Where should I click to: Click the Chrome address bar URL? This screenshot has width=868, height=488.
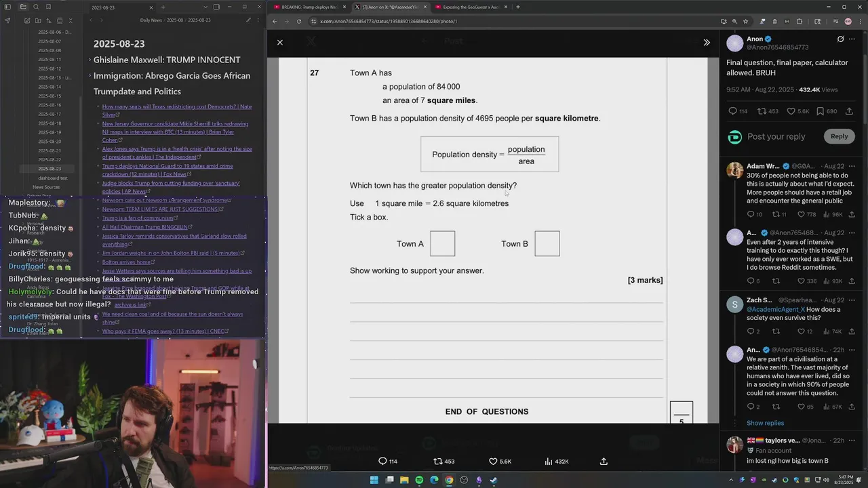coord(388,21)
